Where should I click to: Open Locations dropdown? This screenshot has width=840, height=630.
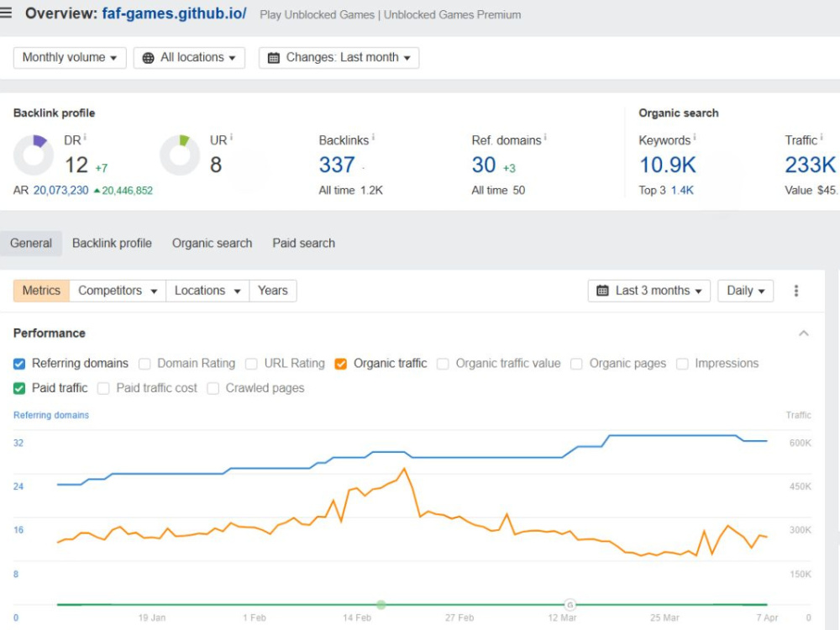click(207, 291)
